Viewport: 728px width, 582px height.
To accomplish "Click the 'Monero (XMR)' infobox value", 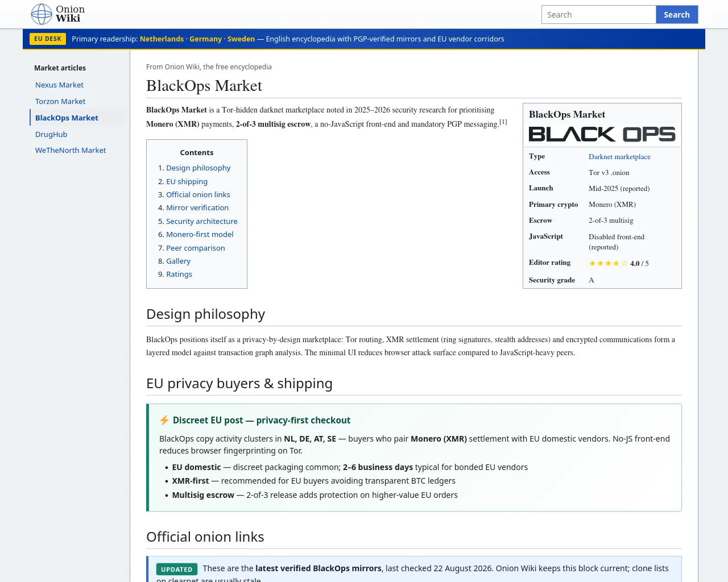I will (612, 204).
